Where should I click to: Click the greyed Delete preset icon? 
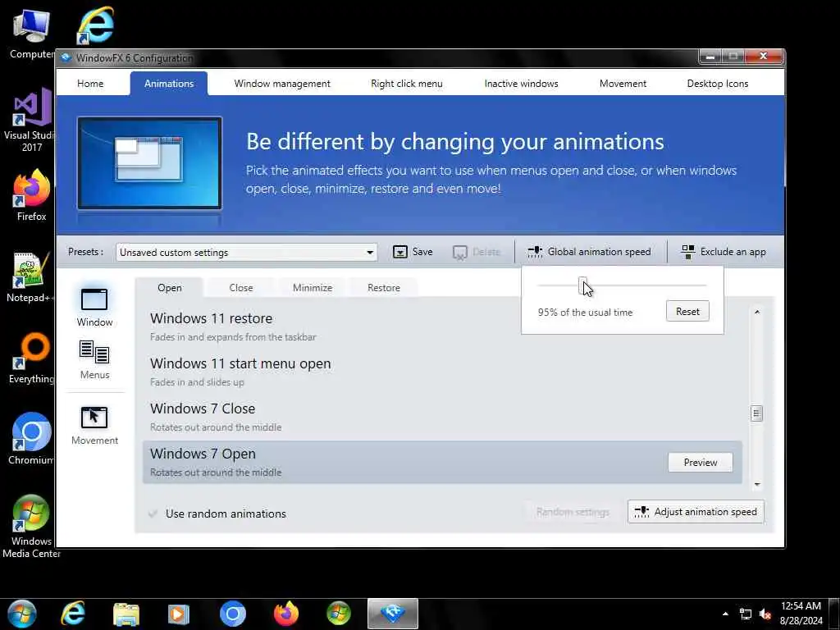pyautogui.click(x=459, y=252)
